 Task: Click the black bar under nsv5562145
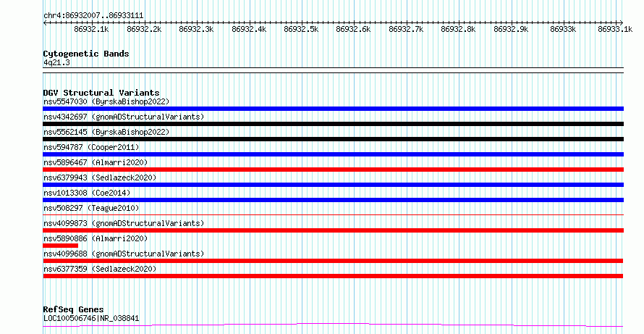[333, 139]
